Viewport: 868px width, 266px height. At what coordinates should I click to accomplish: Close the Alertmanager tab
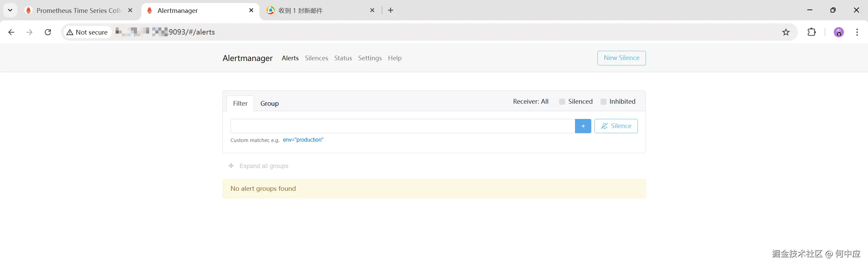(x=251, y=10)
